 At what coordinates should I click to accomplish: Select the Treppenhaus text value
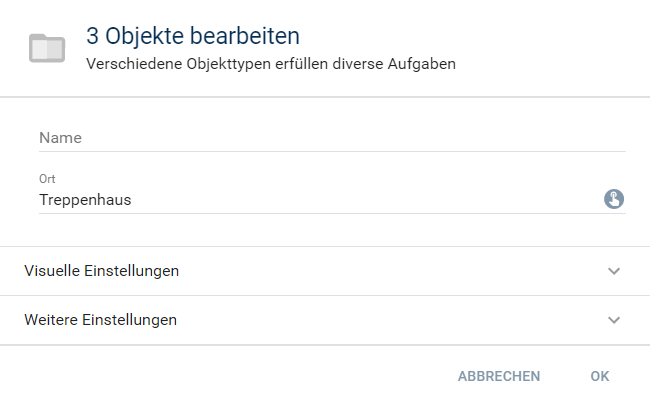pyautogui.click(x=85, y=199)
